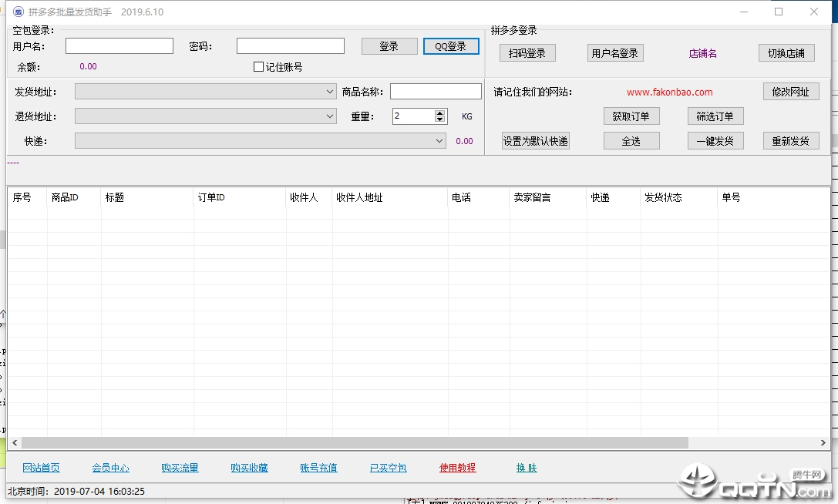Open the red 使用教程 link

(457, 468)
